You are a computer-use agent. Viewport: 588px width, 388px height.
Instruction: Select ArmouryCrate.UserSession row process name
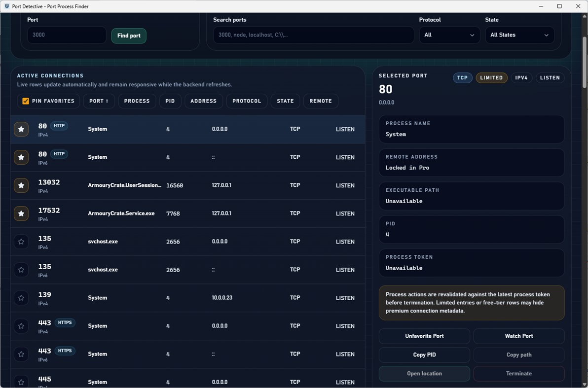tap(124, 185)
